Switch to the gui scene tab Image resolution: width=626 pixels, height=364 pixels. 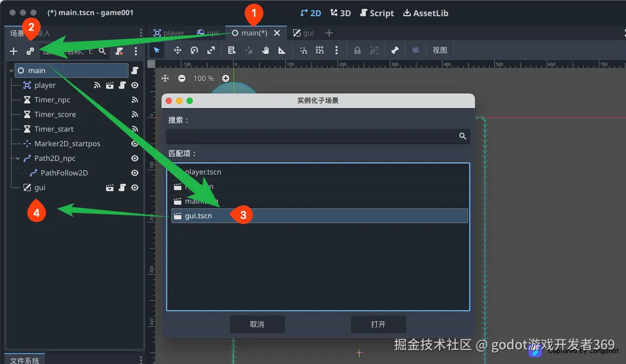pyautogui.click(x=304, y=33)
